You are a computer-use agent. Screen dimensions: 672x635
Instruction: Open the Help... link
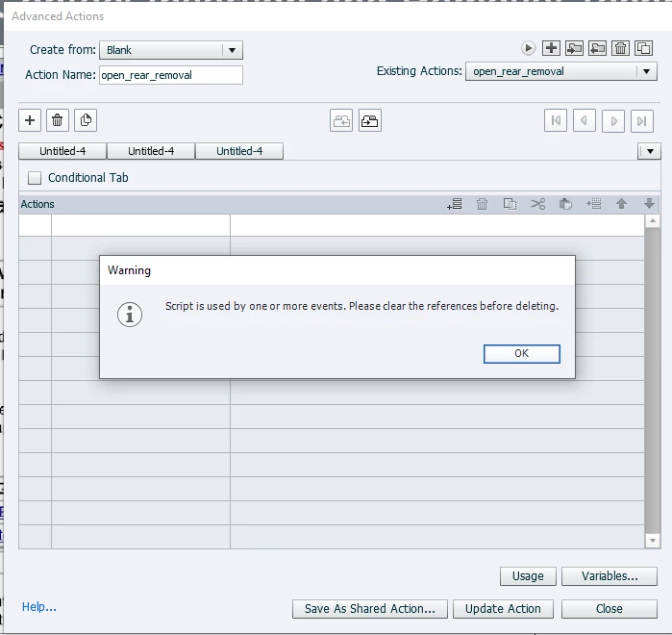(39, 607)
